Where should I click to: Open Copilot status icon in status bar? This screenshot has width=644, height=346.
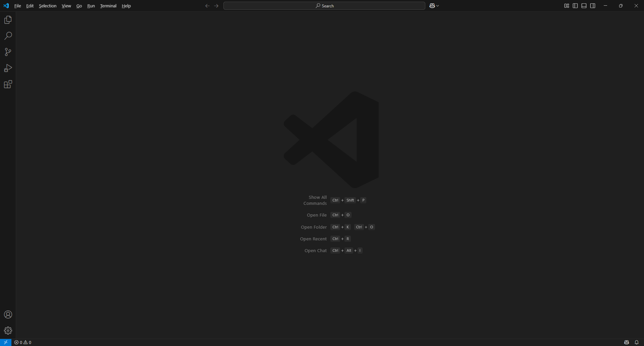[x=626, y=342]
